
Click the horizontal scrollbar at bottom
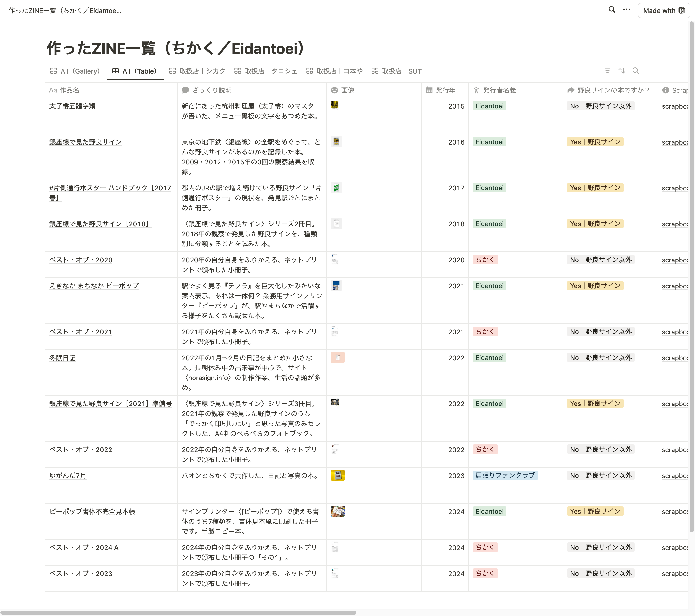pos(178,612)
